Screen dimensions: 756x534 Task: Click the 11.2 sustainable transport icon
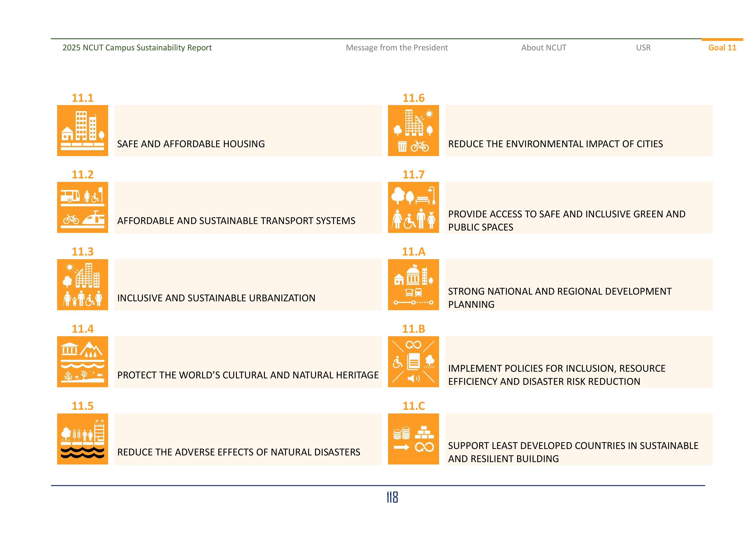click(x=83, y=207)
